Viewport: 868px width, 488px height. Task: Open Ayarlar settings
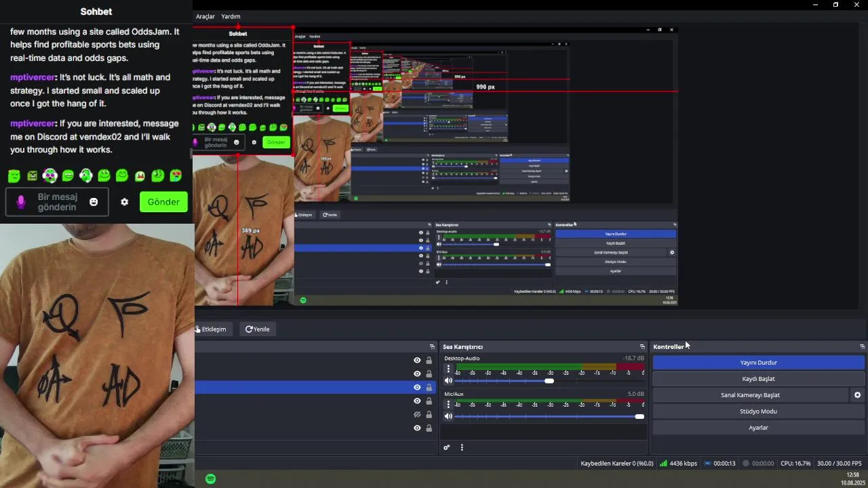coord(758,428)
